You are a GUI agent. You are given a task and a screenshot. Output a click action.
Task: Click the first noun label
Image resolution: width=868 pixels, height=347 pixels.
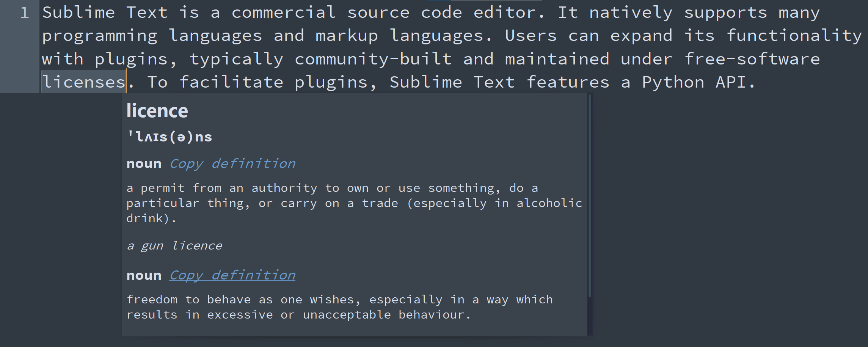(144, 163)
